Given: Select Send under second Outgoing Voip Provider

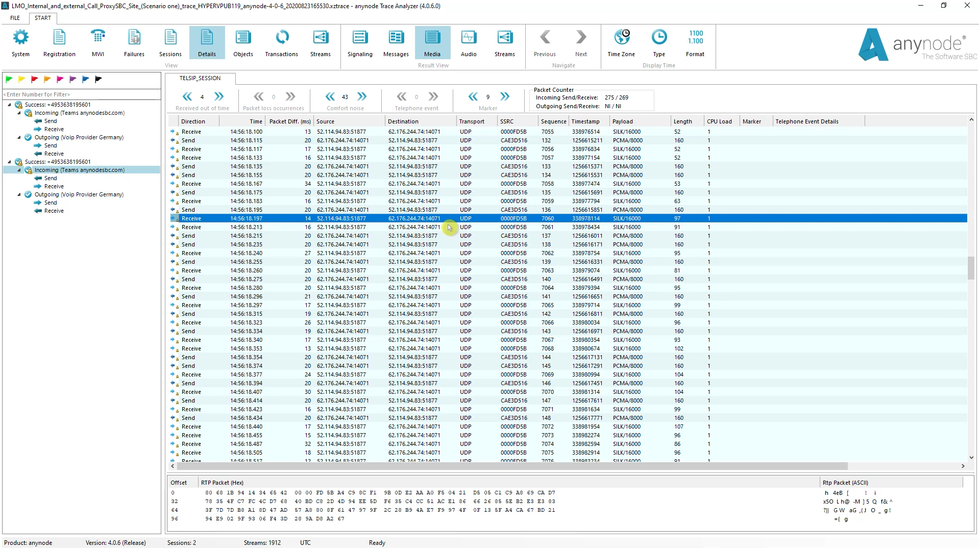Looking at the screenshot, I should (x=51, y=203).
